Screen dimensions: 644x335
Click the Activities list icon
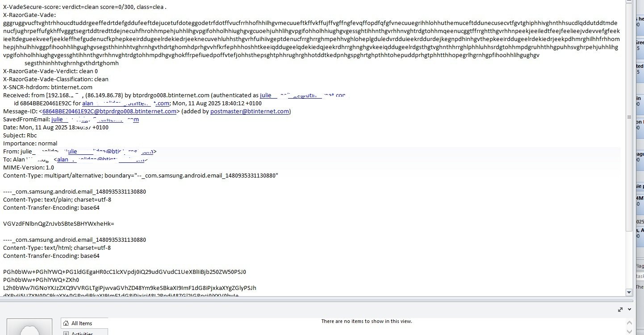click(66, 333)
